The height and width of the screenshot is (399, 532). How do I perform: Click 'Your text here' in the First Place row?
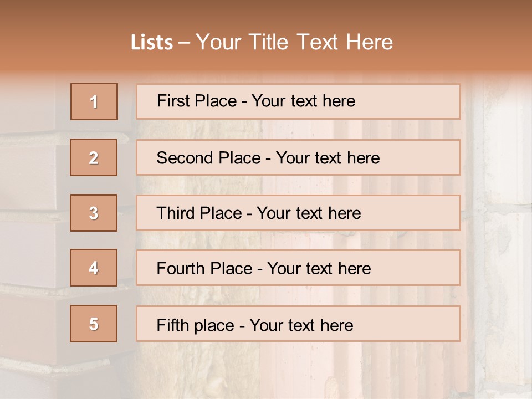click(x=303, y=101)
